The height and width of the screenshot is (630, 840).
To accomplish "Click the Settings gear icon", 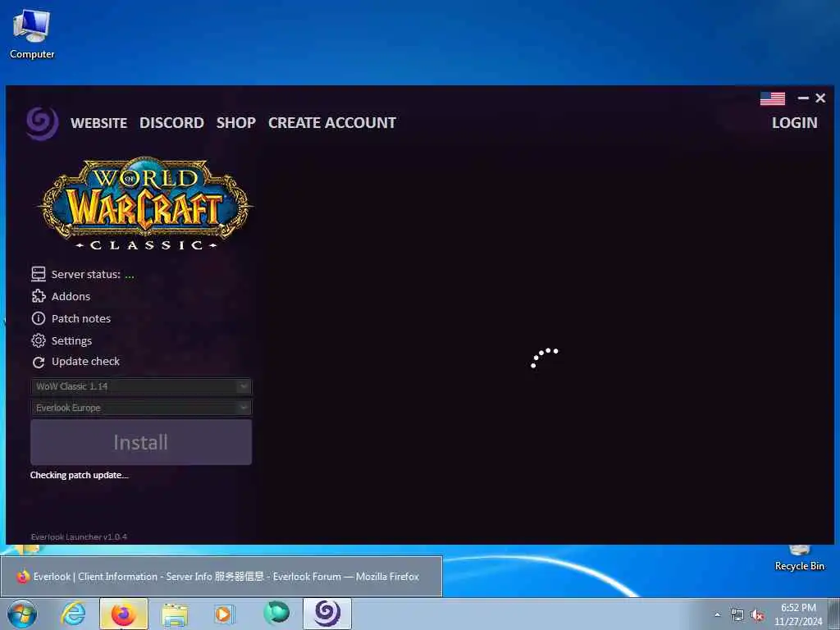I will point(38,340).
